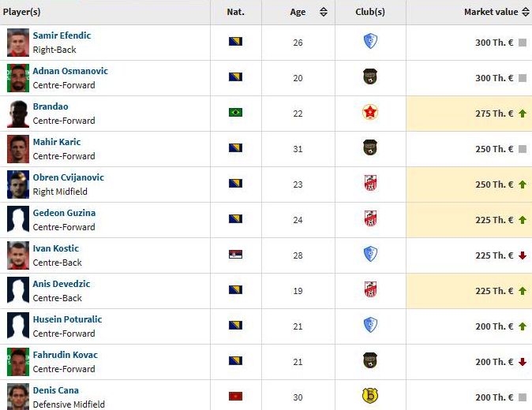Click Anis Devedzic's placeholder silhouette photo
The width and height of the screenshot is (532, 410).
click(18, 291)
